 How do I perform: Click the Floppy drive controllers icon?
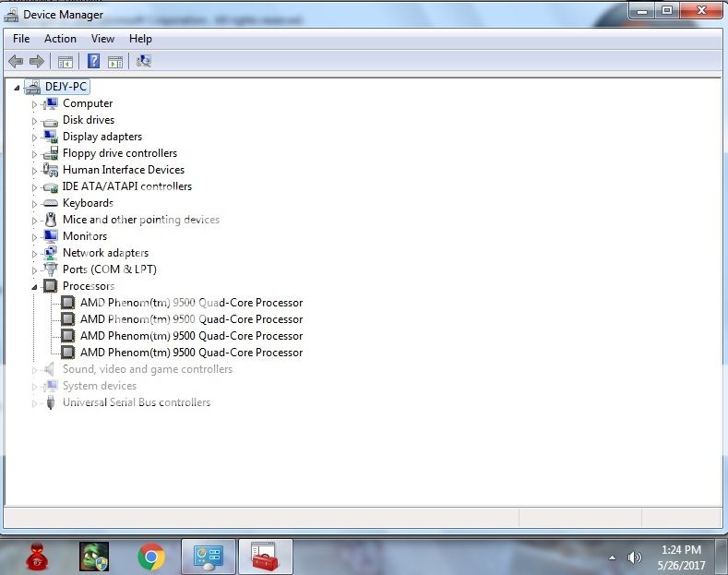pos(50,153)
